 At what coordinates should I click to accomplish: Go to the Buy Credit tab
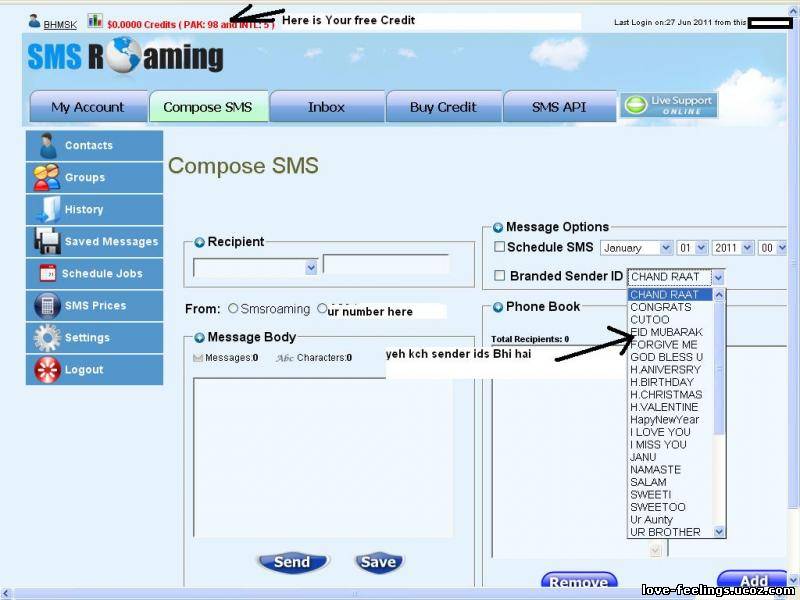tap(443, 107)
